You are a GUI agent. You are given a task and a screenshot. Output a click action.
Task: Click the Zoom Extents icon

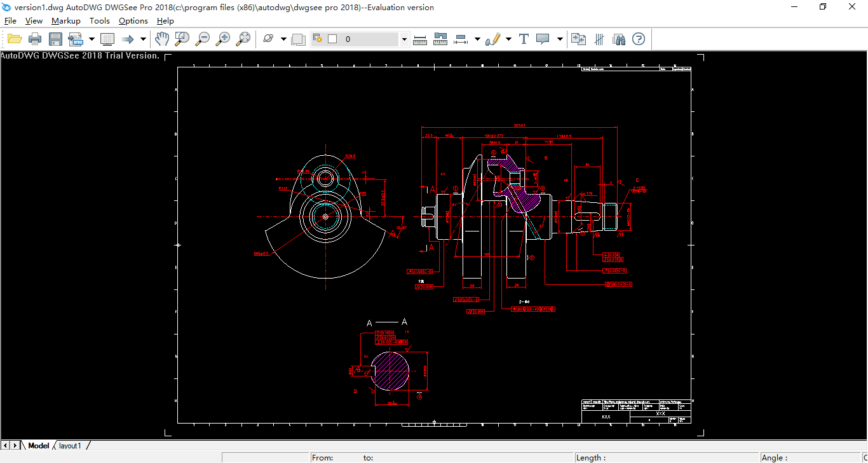coord(243,39)
